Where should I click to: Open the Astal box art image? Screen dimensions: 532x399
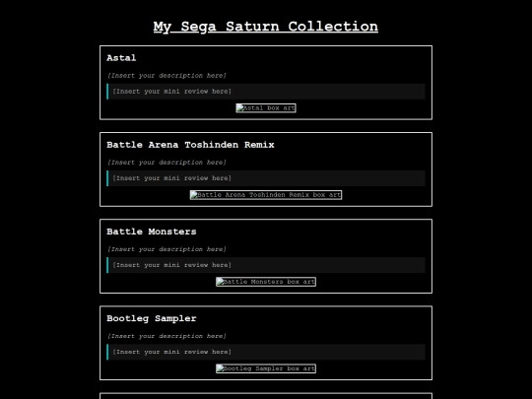coord(266,108)
